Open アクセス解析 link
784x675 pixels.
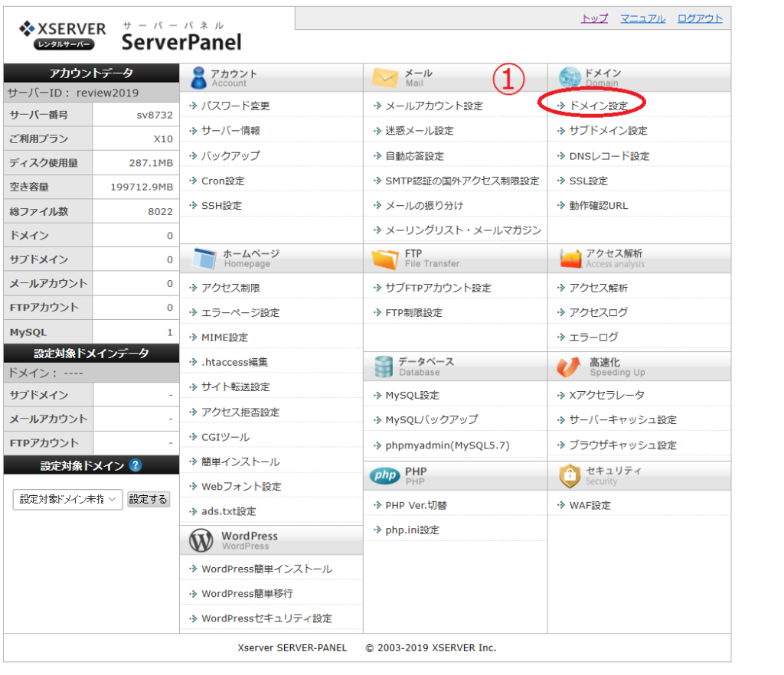[x=599, y=288]
